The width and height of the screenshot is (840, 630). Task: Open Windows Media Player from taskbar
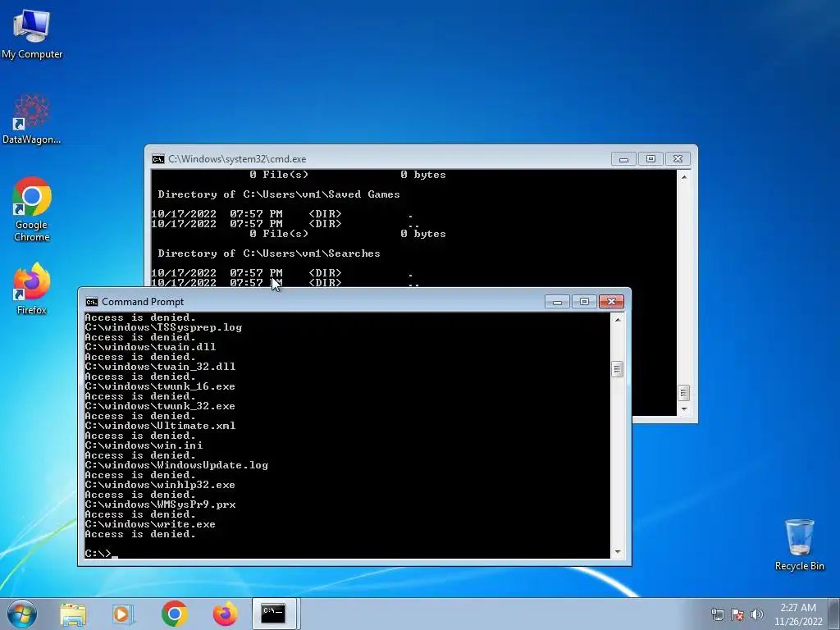coord(122,614)
